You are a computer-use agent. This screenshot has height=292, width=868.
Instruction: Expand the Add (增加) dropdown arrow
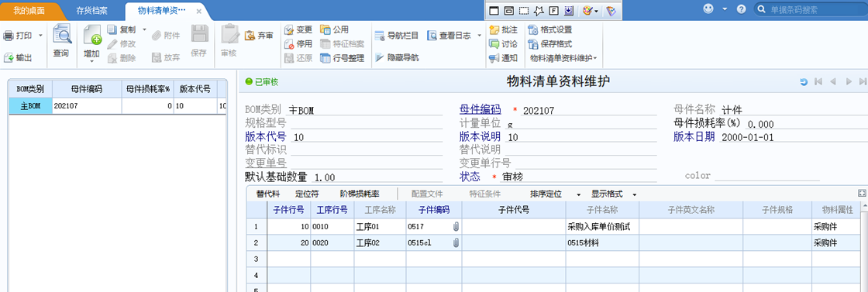click(x=92, y=61)
